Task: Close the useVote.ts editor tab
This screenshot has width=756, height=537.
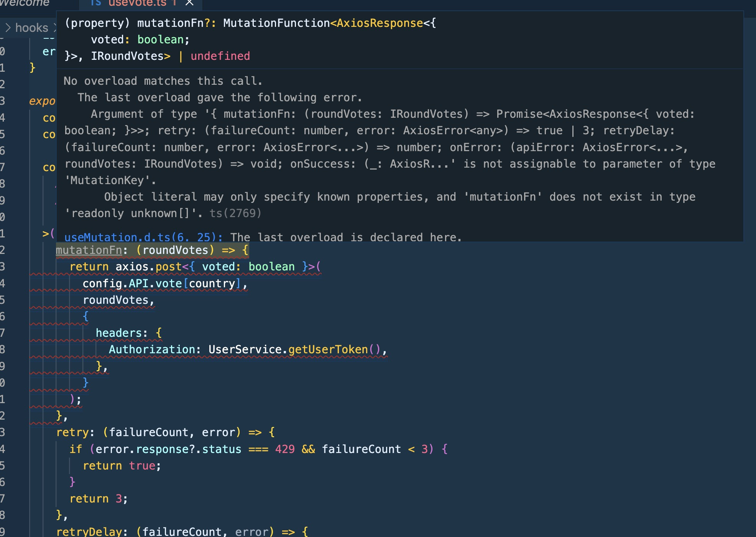Action: tap(189, 3)
